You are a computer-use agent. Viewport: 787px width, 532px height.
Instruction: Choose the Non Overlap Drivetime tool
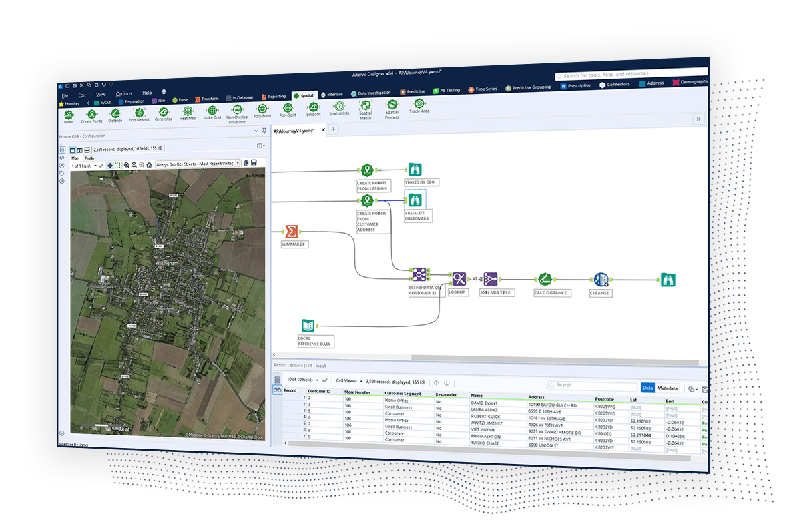[236, 114]
